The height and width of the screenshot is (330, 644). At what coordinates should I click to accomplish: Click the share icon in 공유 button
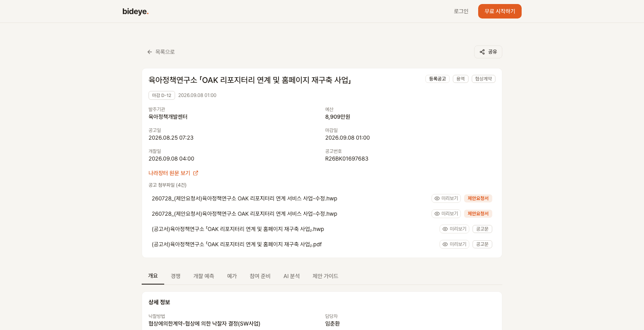pos(482,52)
